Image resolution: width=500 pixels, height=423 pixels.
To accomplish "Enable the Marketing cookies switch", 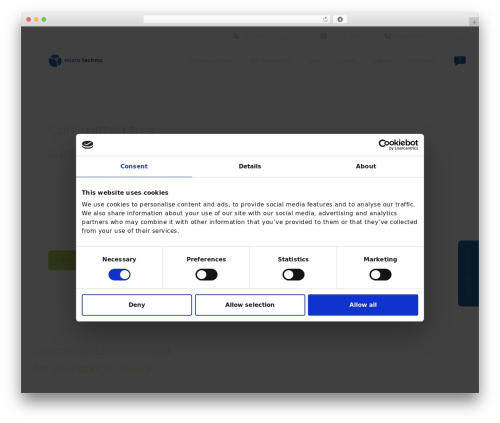I will (x=380, y=275).
